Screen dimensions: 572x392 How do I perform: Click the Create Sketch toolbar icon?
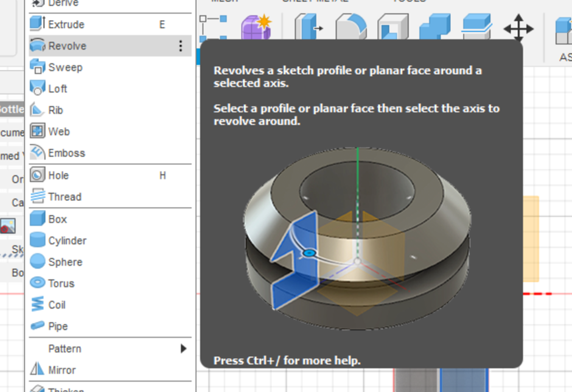[214, 27]
